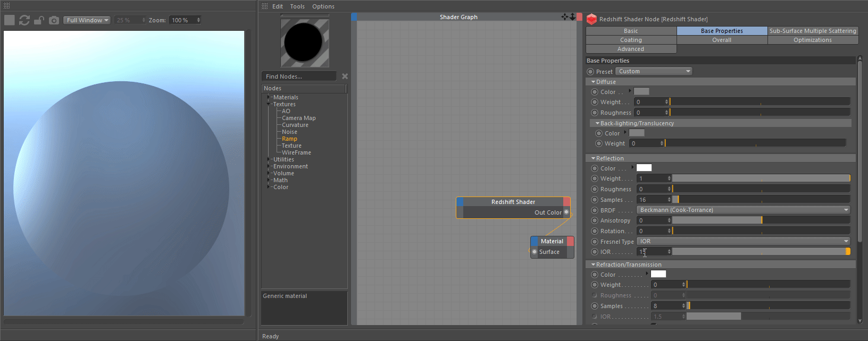Open the BRDF Beckmann dropdown

coord(743,210)
